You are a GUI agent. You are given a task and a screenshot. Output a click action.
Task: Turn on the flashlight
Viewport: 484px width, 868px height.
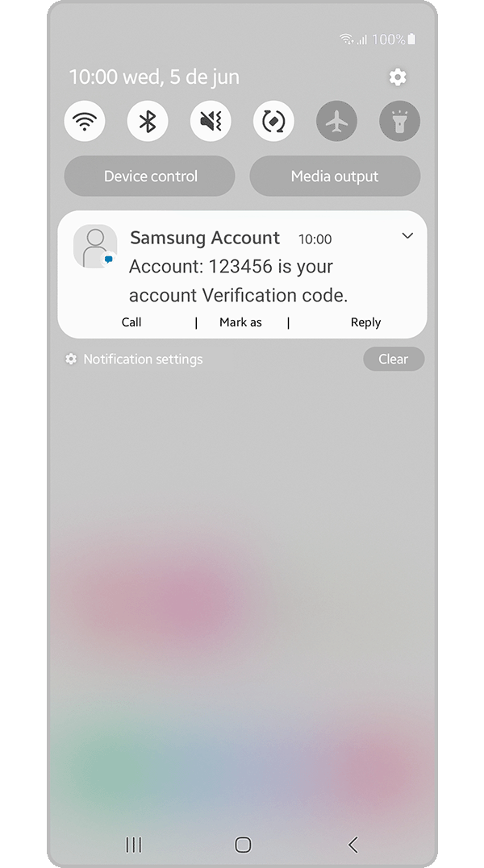400,121
